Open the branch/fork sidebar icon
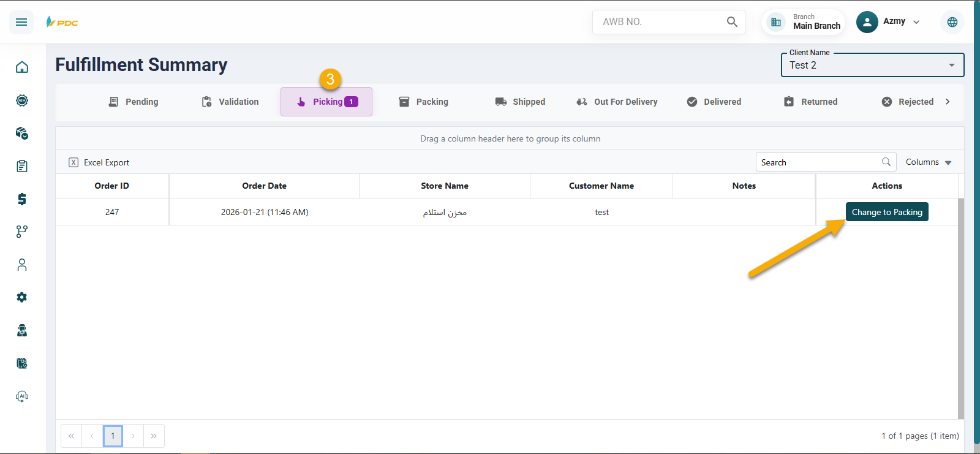 (x=22, y=232)
